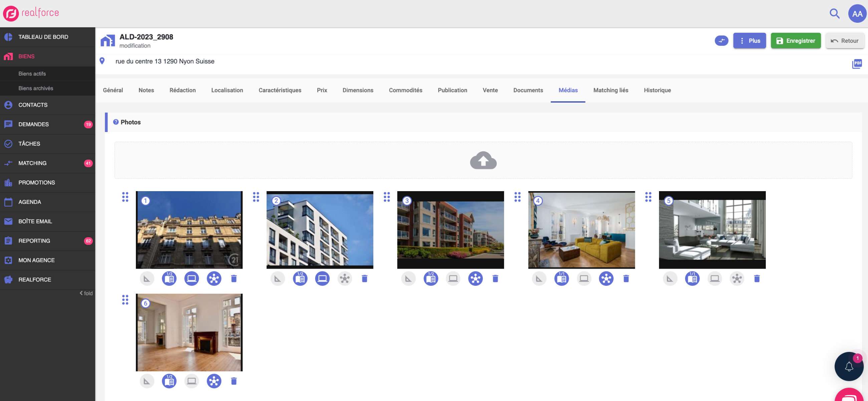Toggle website laptop option on photo 1
Image resolution: width=868 pixels, height=401 pixels.
pyautogui.click(x=191, y=279)
